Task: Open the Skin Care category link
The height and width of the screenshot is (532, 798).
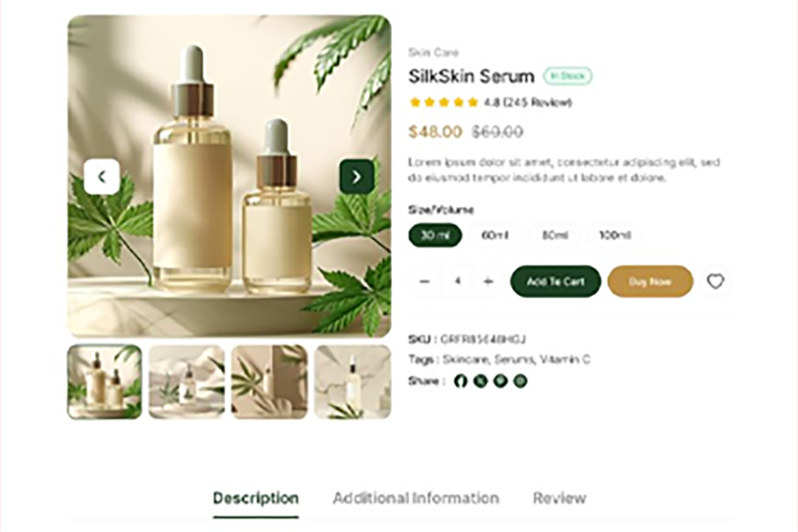Action: click(x=433, y=52)
